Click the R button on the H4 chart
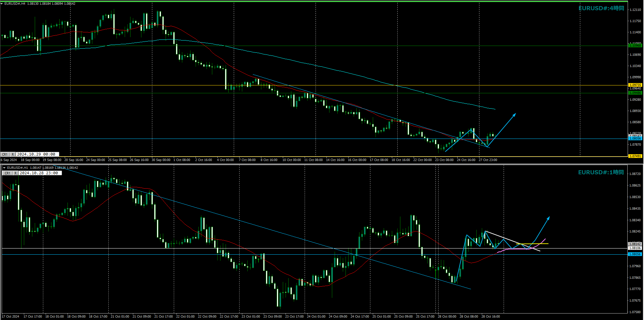 pos(13,154)
